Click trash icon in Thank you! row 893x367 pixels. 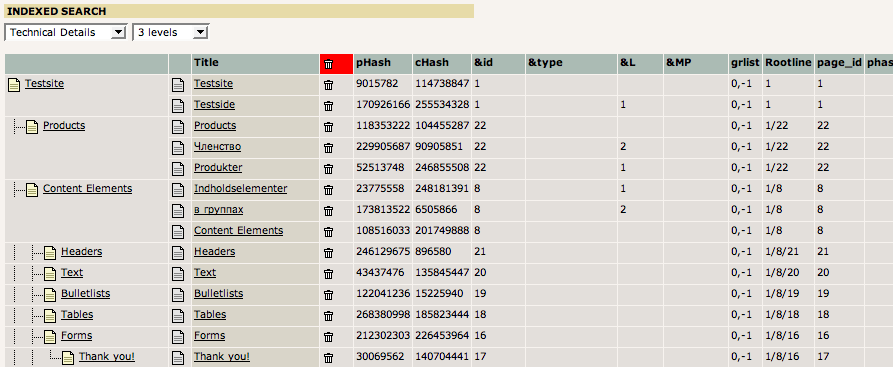(x=329, y=358)
